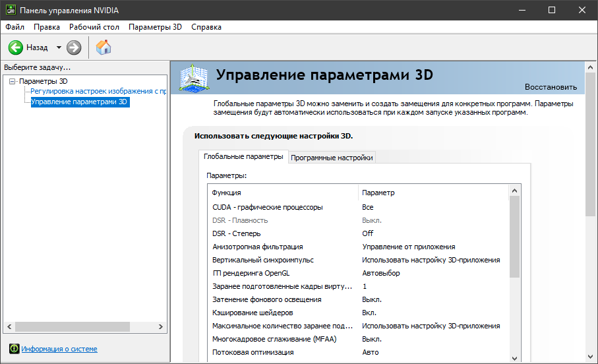Click main page scroll up arrow

click(590, 67)
